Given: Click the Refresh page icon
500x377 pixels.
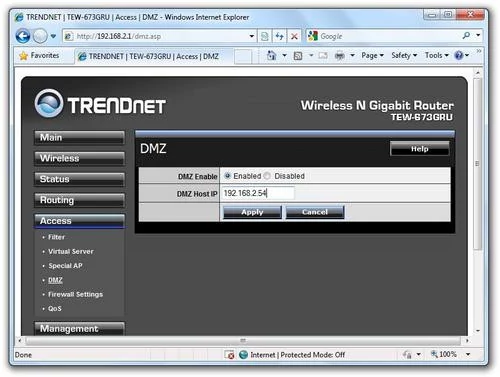Looking at the screenshot, I should click(x=279, y=36).
